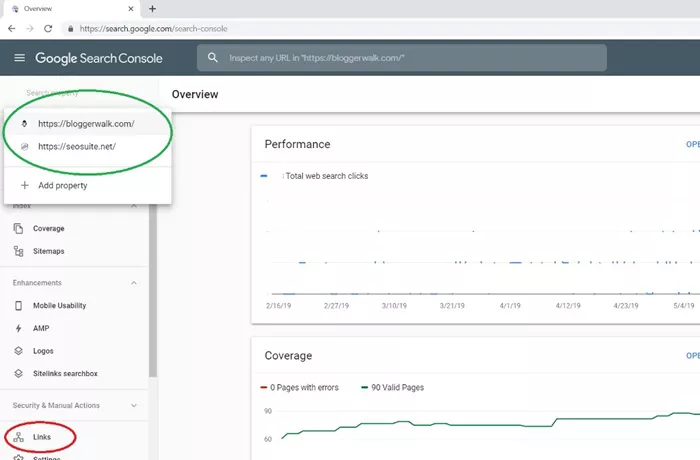Click the Links network icon
700x460 pixels.
[x=18, y=437]
